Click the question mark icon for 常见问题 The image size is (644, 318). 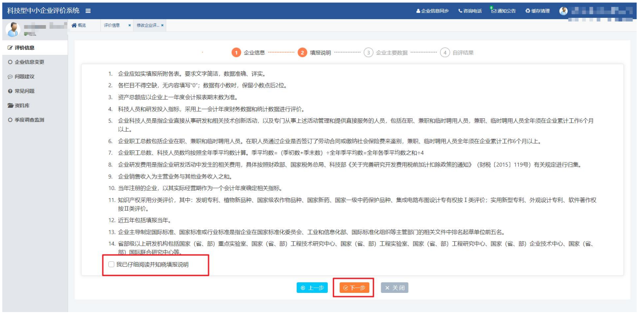[10, 91]
